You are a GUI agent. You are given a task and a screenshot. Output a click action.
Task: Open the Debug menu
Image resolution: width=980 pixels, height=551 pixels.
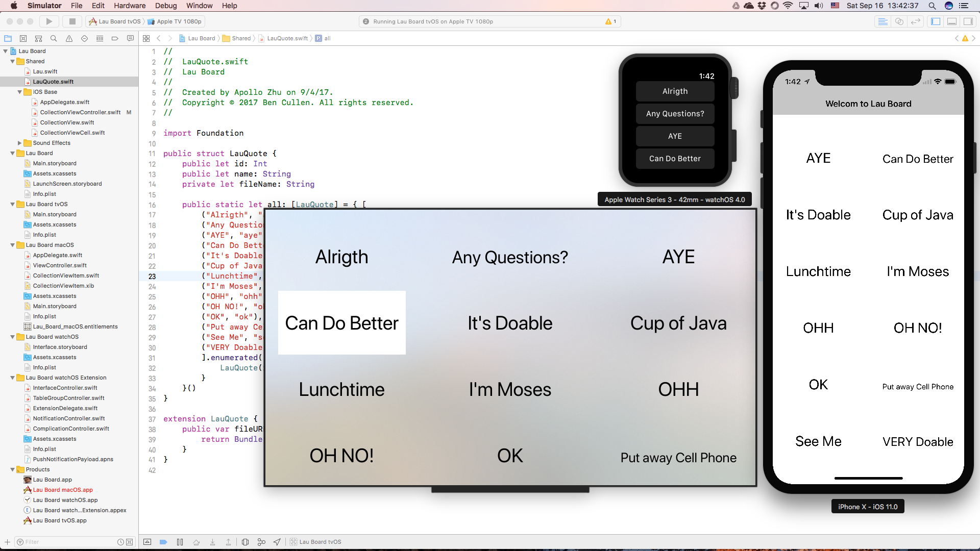pos(165,6)
